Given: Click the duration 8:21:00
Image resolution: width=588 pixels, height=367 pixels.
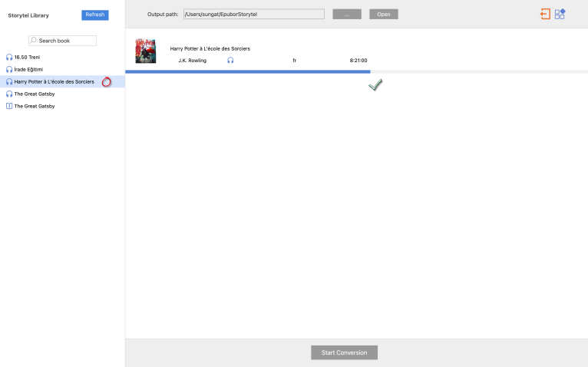Looking at the screenshot, I should tap(358, 61).
